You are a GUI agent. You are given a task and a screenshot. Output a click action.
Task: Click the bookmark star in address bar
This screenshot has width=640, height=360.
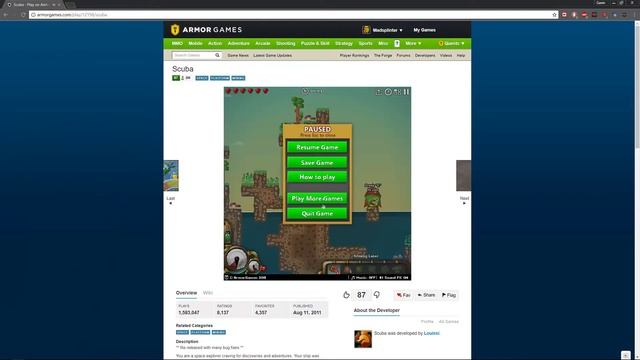coord(554,15)
